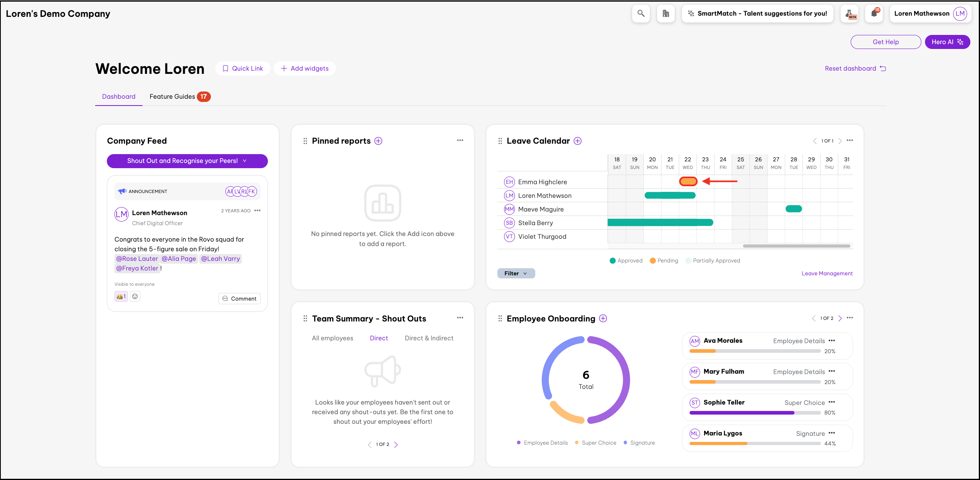This screenshot has height=480, width=980.
Task: Click the Leave Management link
Action: pos(827,273)
